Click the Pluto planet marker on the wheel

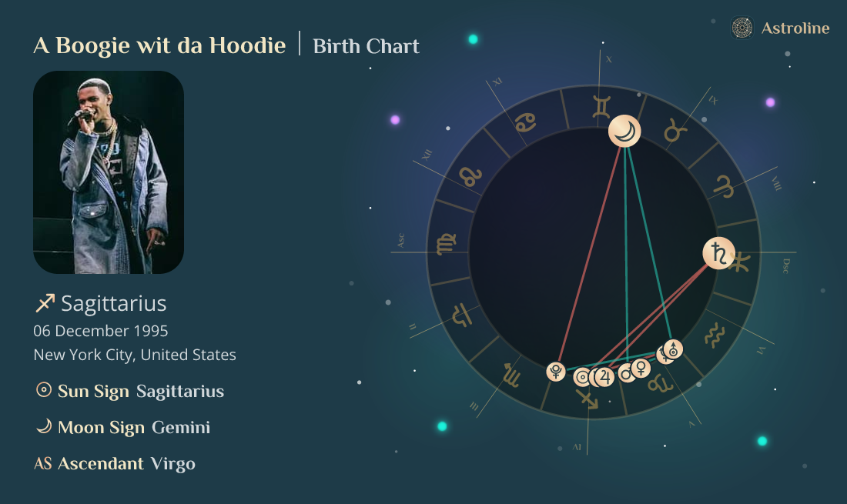(x=555, y=372)
